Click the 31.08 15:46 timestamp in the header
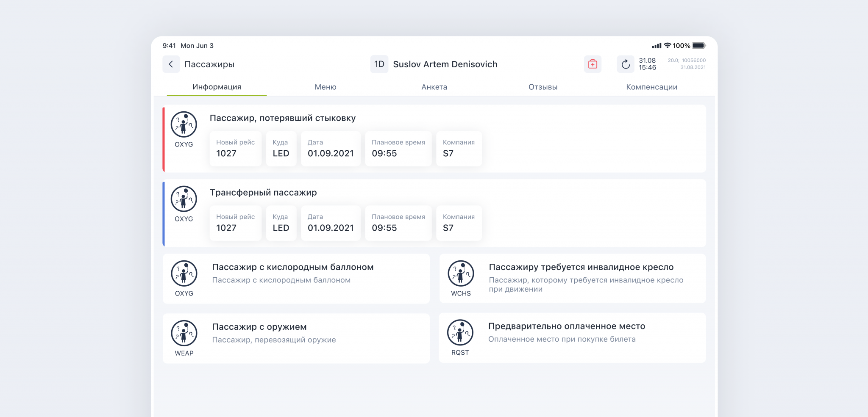This screenshot has width=868, height=417. click(647, 64)
